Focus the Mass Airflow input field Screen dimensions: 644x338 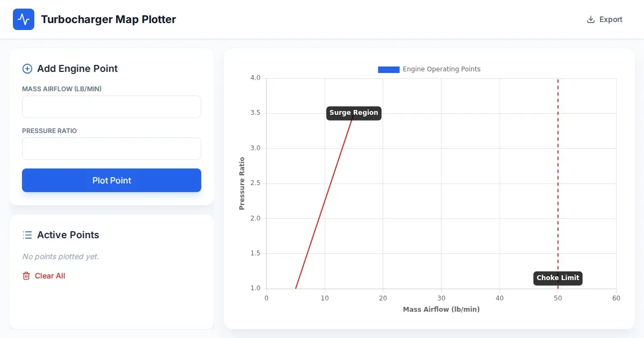[112, 107]
